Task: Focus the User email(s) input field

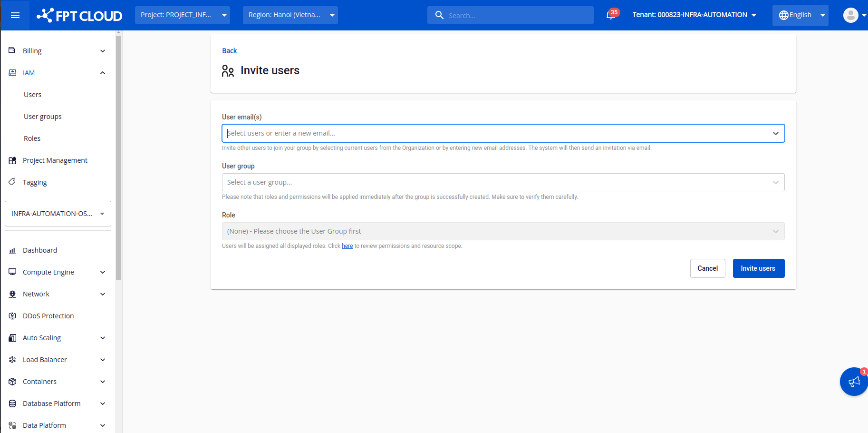Action: click(494, 133)
